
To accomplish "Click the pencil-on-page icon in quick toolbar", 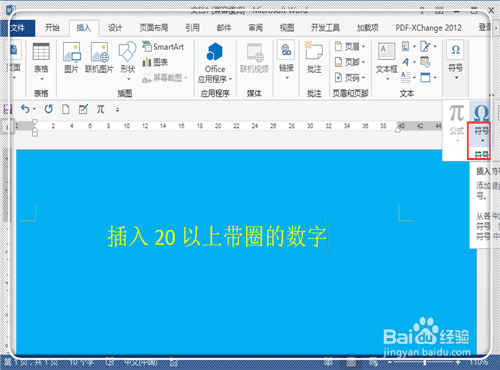I will [83, 109].
